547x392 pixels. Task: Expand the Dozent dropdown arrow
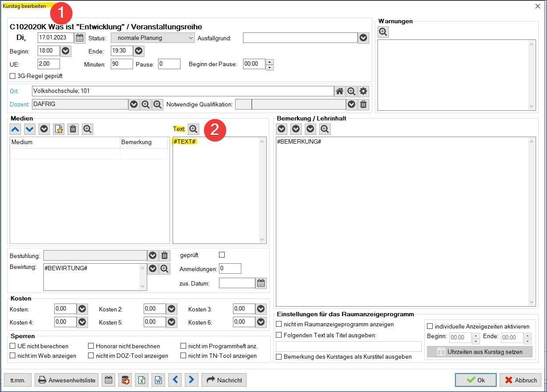coord(134,104)
